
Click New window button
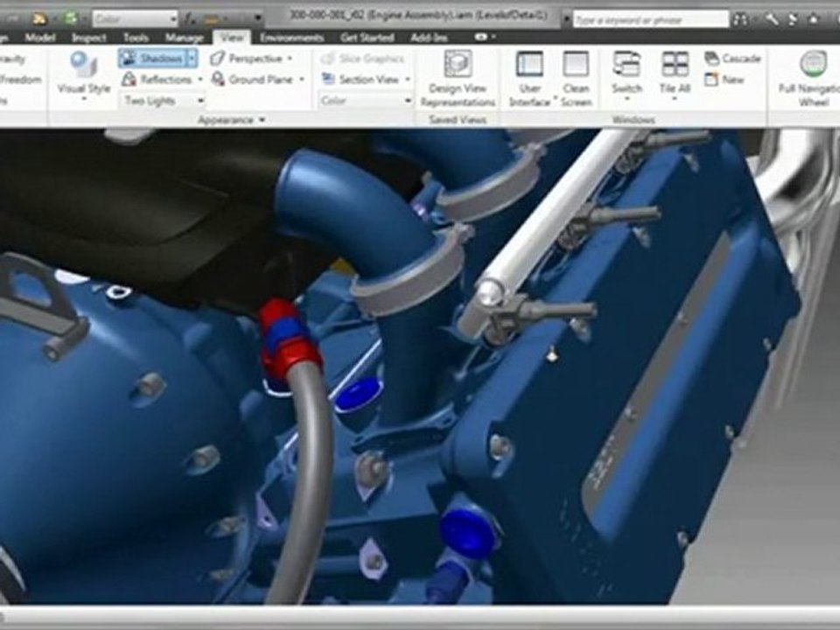tap(724, 80)
